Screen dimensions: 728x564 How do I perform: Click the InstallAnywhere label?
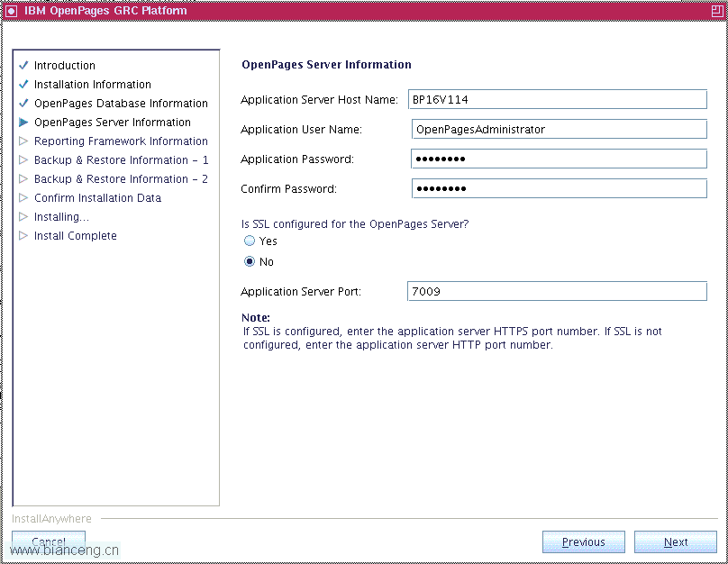click(51, 519)
